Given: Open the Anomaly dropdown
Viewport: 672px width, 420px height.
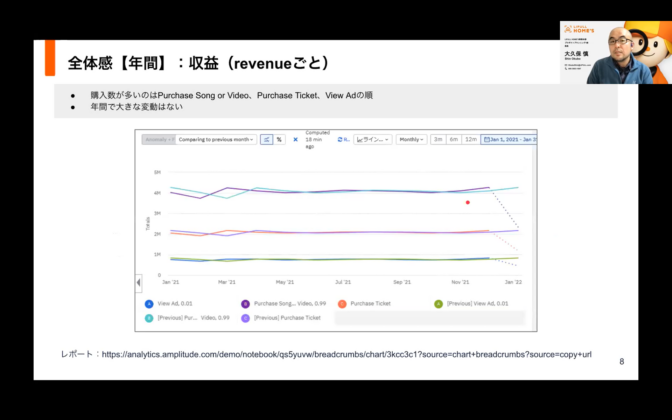Looking at the screenshot, I should [x=157, y=140].
